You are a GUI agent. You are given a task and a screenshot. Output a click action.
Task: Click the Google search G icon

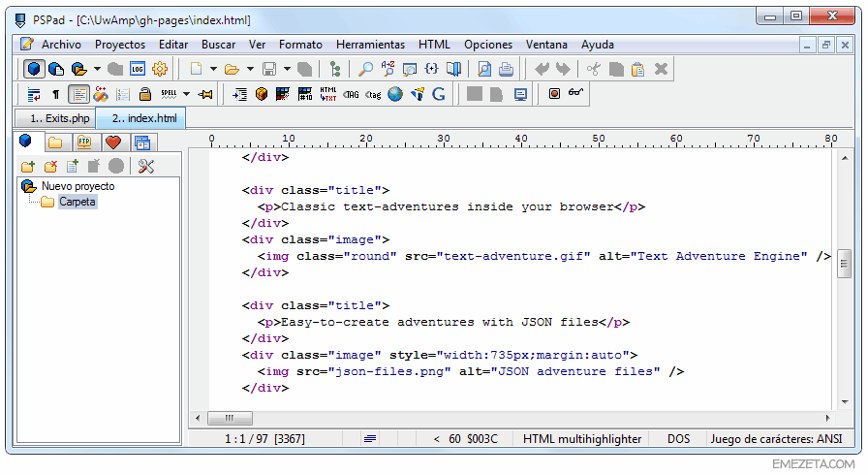click(x=439, y=94)
